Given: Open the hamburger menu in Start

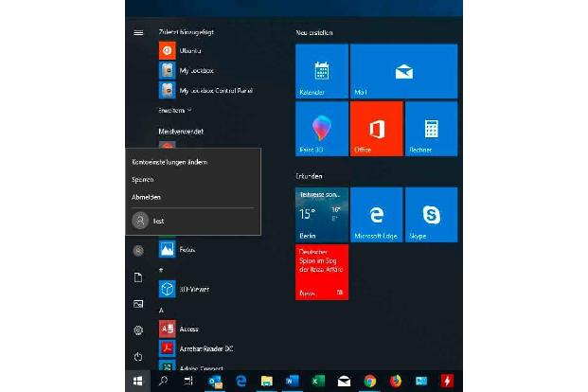Looking at the screenshot, I should click(138, 33).
